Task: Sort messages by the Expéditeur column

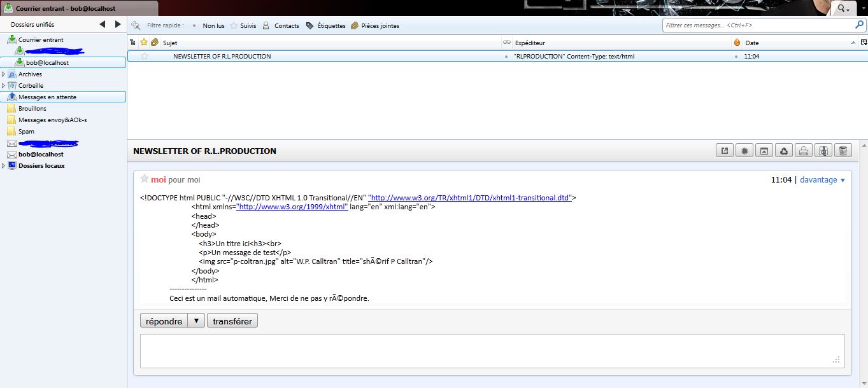Action: click(x=529, y=43)
